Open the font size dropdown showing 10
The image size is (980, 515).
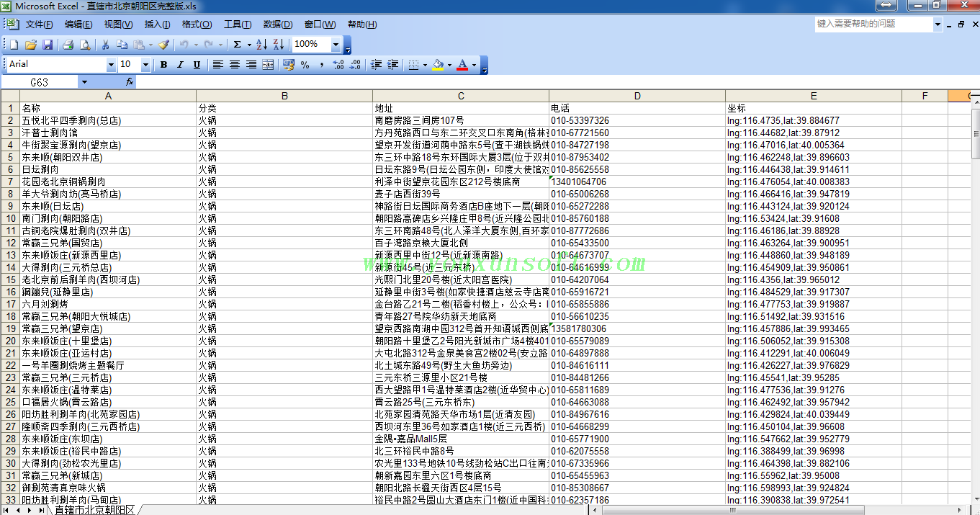[x=145, y=65]
